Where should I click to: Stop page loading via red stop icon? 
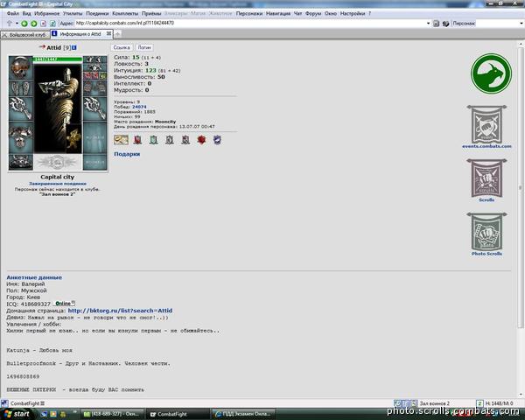43,24
